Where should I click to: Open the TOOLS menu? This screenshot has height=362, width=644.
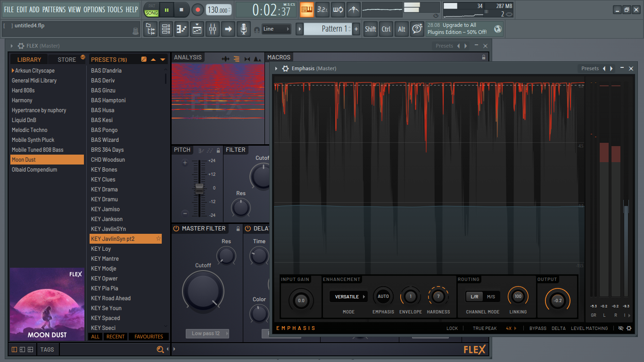[115, 9]
